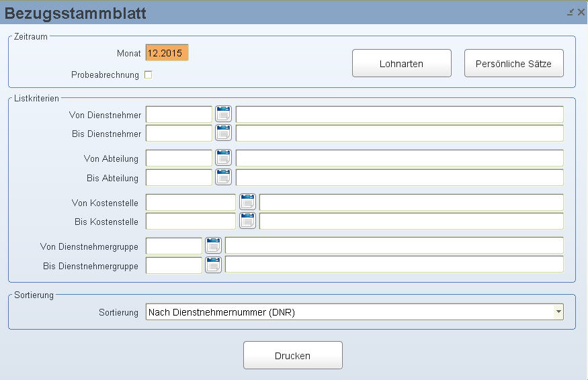Start printing with the Drucken button

click(x=292, y=355)
